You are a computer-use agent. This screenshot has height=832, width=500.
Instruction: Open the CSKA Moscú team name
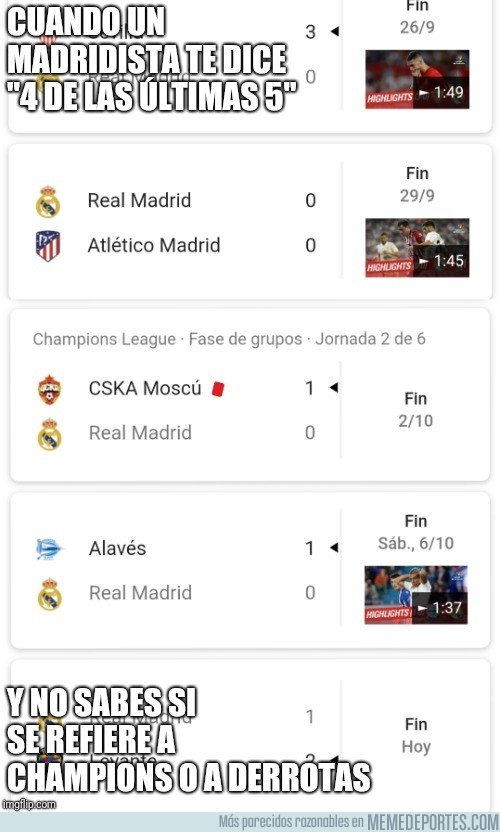coord(145,388)
